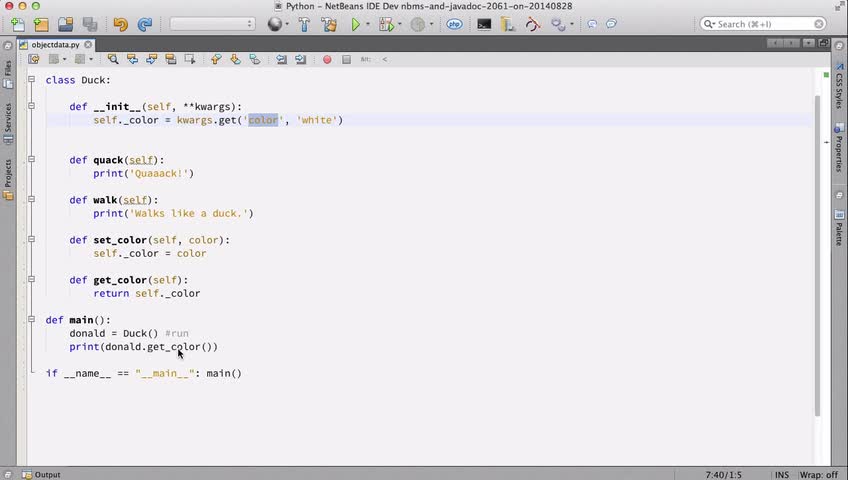Screen dimensions: 848x480
Task: Click Find Selection magnifier icon
Action: coord(112,59)
